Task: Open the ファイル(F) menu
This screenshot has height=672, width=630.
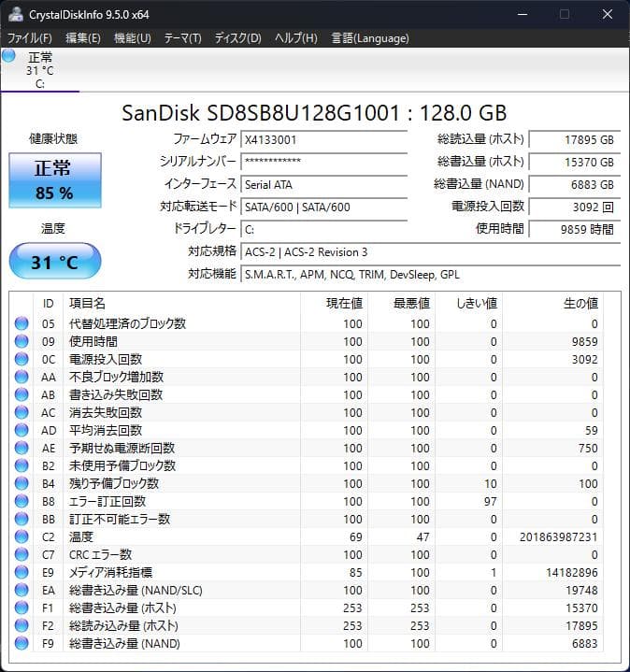Action: [30, 38]
